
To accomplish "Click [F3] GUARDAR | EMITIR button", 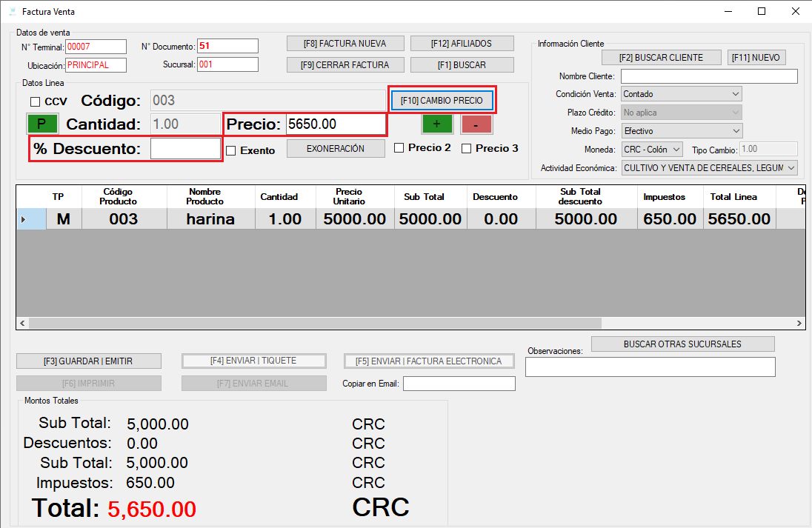I will (89, 361).
